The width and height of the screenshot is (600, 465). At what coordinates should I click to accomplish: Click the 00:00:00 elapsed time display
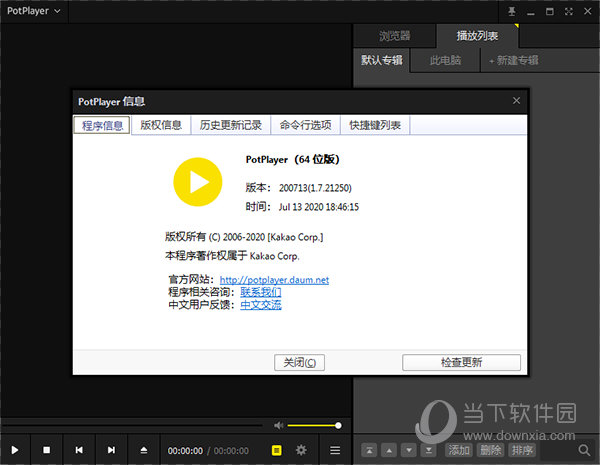[185, 451]
